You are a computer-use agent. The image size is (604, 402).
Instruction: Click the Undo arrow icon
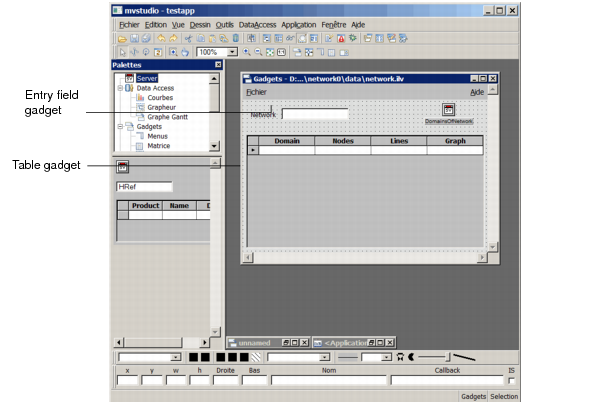162,37
